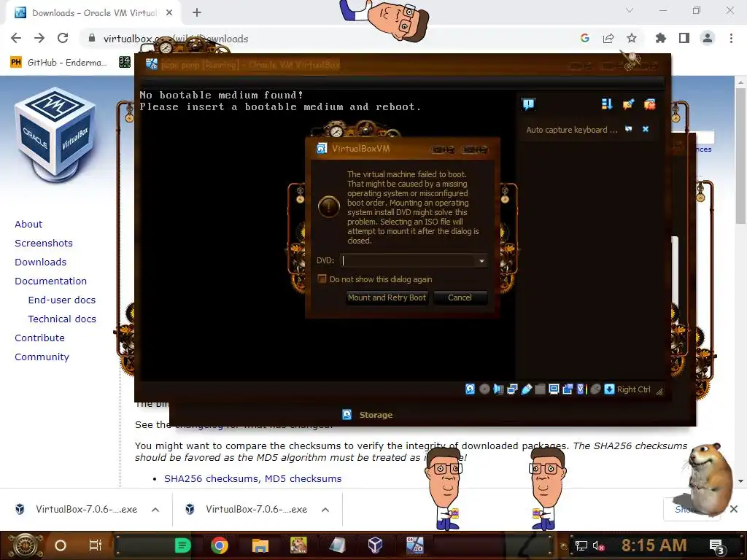Reload the virtualbox.org page

(63, 38)
